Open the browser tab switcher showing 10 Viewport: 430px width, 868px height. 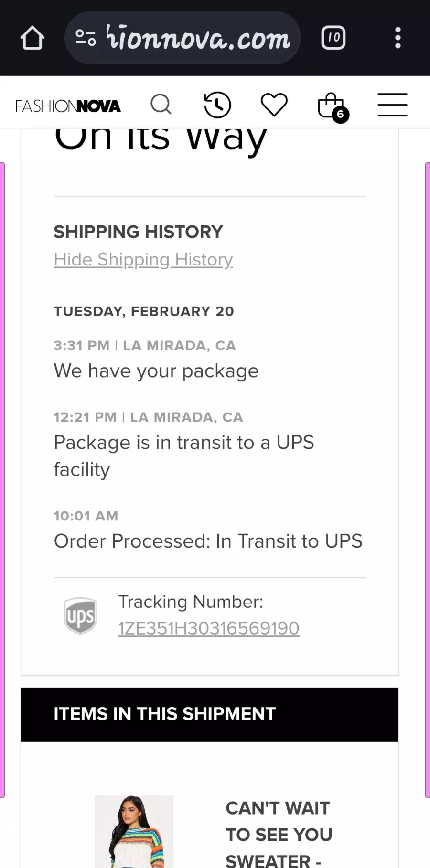pyautogui.click(x=333, y=38)
